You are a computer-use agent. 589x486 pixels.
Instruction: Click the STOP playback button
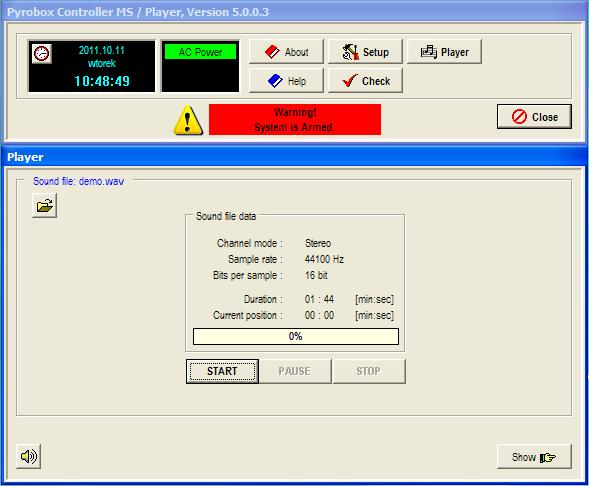point(369,371)
